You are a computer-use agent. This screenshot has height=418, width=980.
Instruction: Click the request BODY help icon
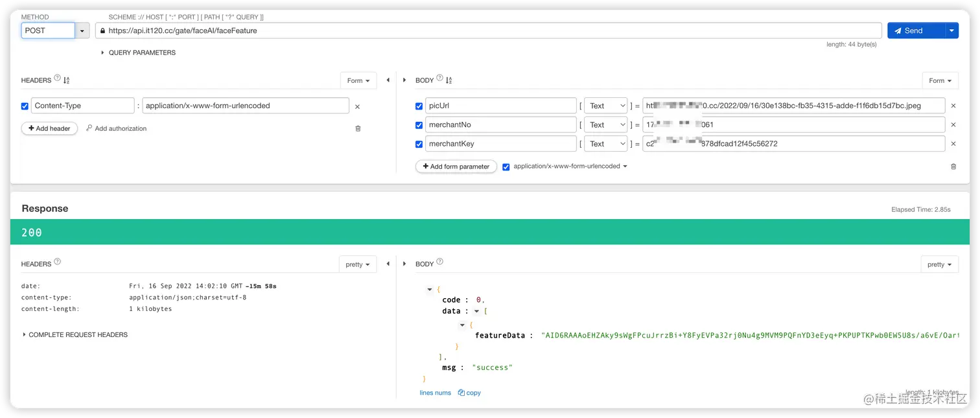click(x=440, y=78)
